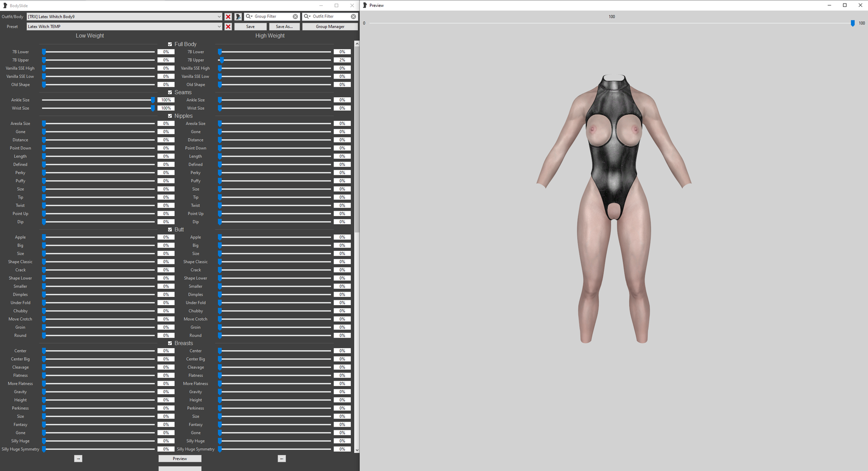Click the Low Weight Wrist Size 100% value field
This screenshot has height=471, width=868.
point(166,108)
